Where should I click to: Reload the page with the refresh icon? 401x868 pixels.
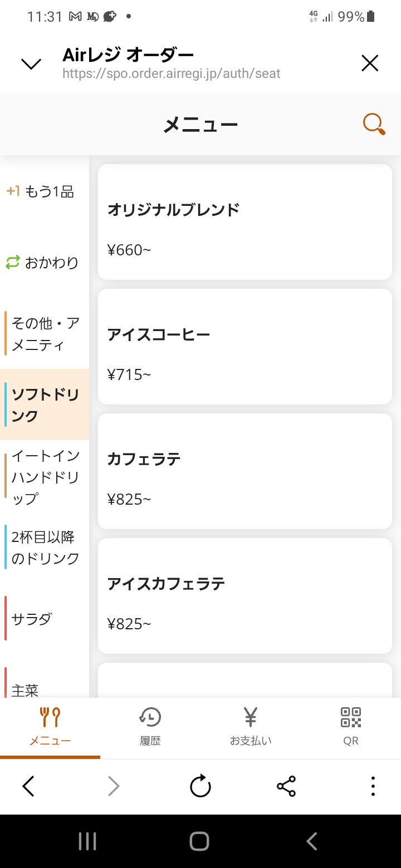click(200, 786)
